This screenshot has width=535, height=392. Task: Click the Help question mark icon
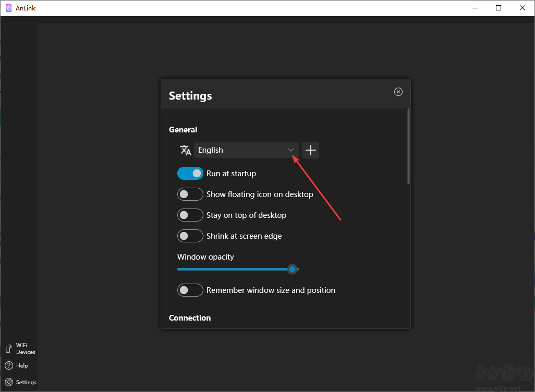coord(9,365)
